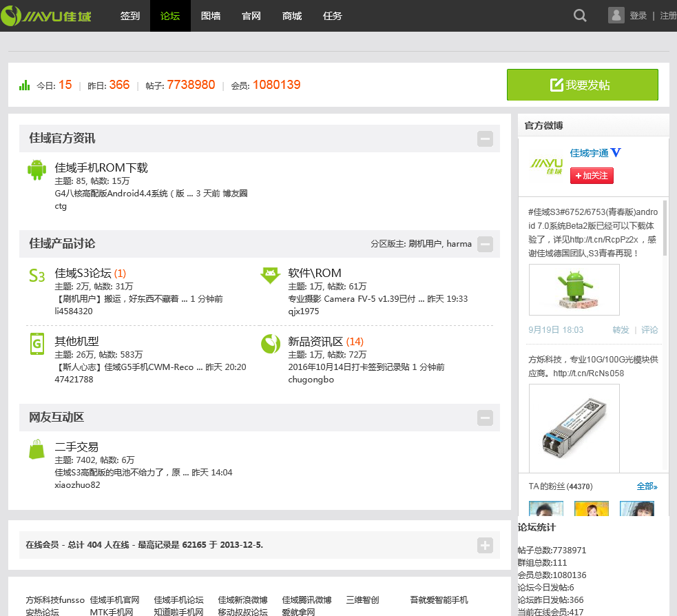Open post 2016年10月14日打卡签到记录贴
Viewport: 677px width, 616px height.
348,367
